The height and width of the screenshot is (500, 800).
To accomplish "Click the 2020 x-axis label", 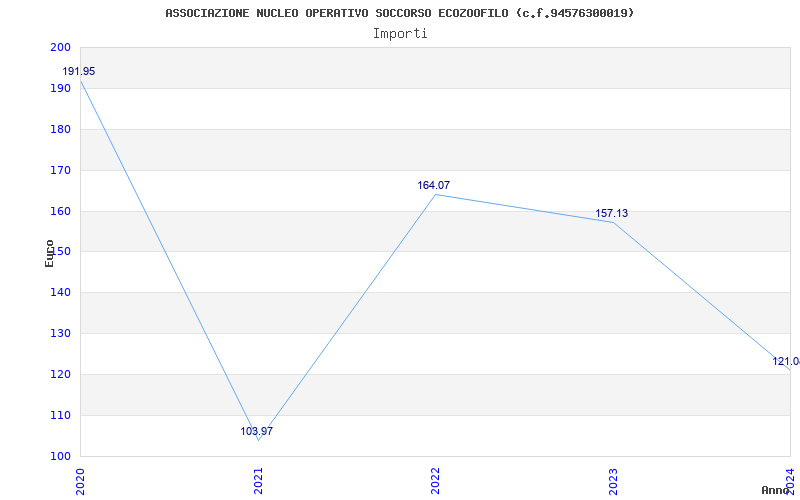I will 80,481.
